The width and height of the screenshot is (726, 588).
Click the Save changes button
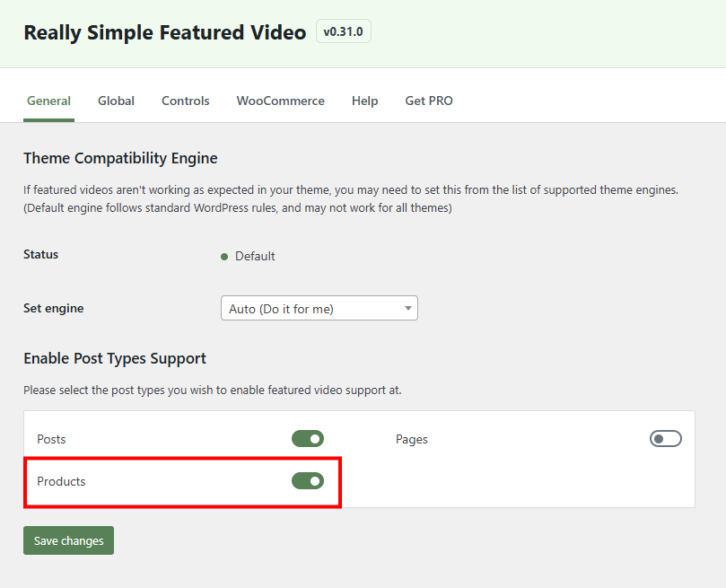tap(68, 540)
